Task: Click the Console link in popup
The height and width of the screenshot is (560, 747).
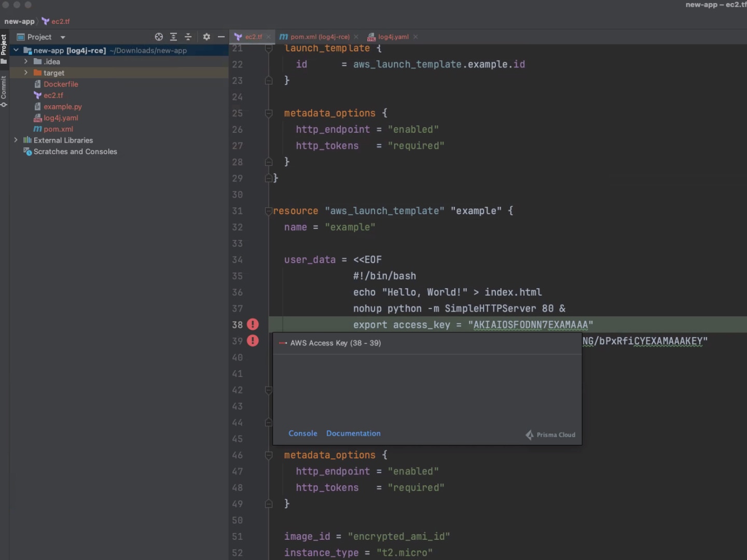Action: click(x=302, y=433)
